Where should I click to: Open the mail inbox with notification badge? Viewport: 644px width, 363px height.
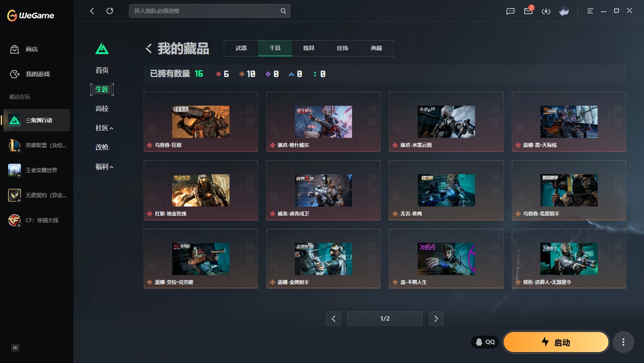[x=528, y=11]
